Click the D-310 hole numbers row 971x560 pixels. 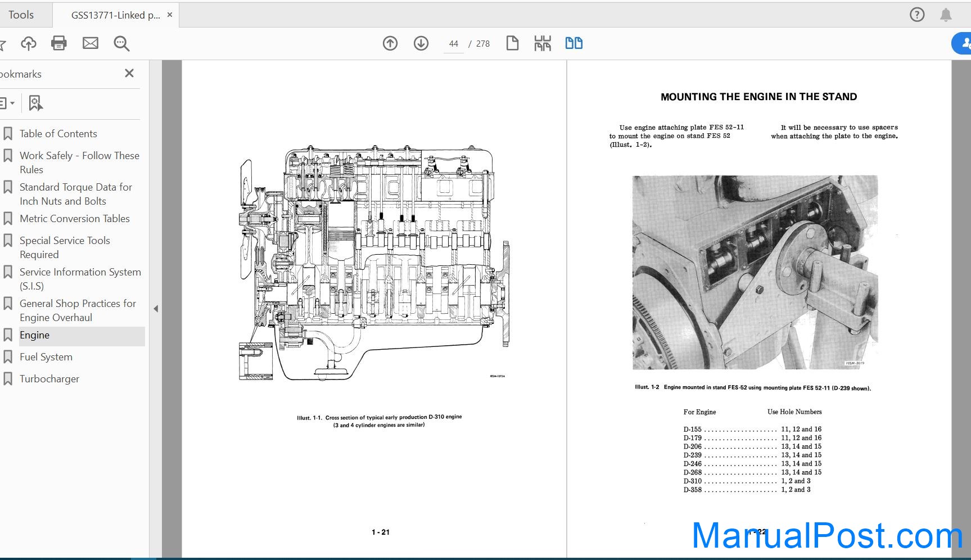tap(747, 481)
